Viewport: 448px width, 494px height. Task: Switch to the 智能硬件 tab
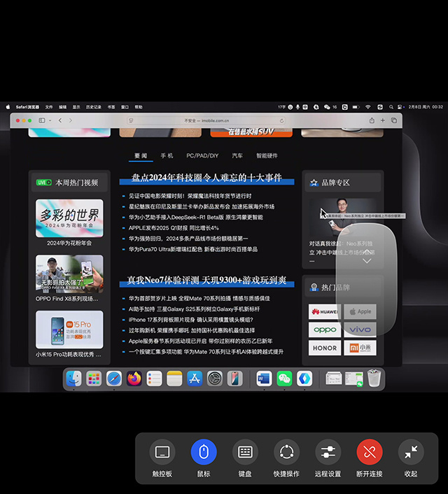(x=267, y=155)
